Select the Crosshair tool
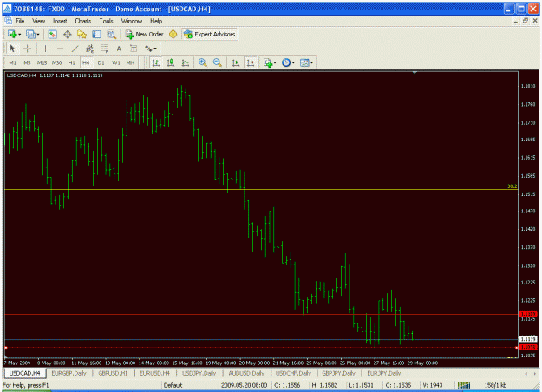This screenshot has height=392, width=542. pyautogui.click(x=27, y=49)
